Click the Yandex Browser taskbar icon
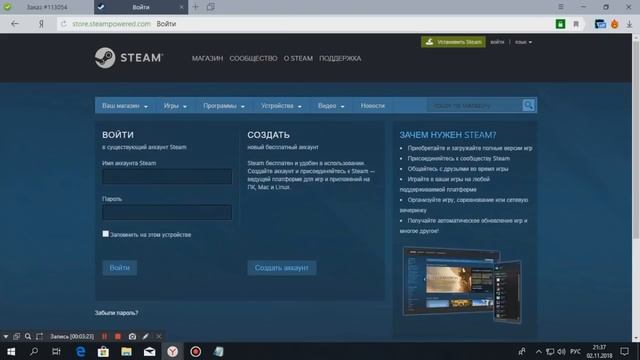 click(173, 351)
